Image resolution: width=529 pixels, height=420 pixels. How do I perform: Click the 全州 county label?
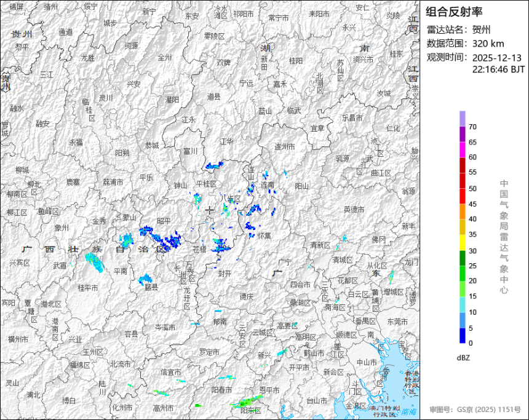pos(165,57)
